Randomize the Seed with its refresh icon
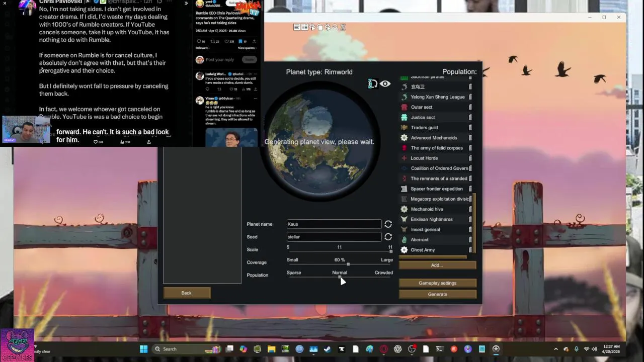This screenshot has width=644, height=362. coord(388,237)
